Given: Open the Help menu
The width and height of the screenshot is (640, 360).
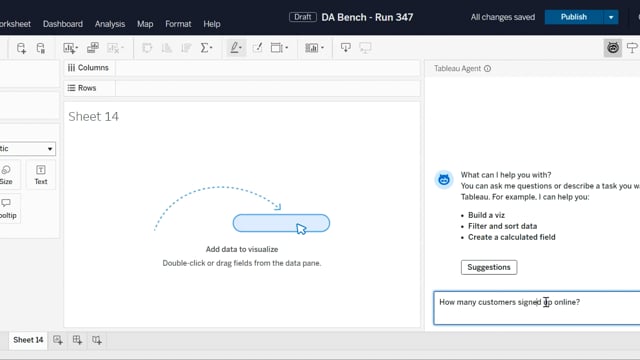Looking at the screenshot, I should [x=212, y=24].
